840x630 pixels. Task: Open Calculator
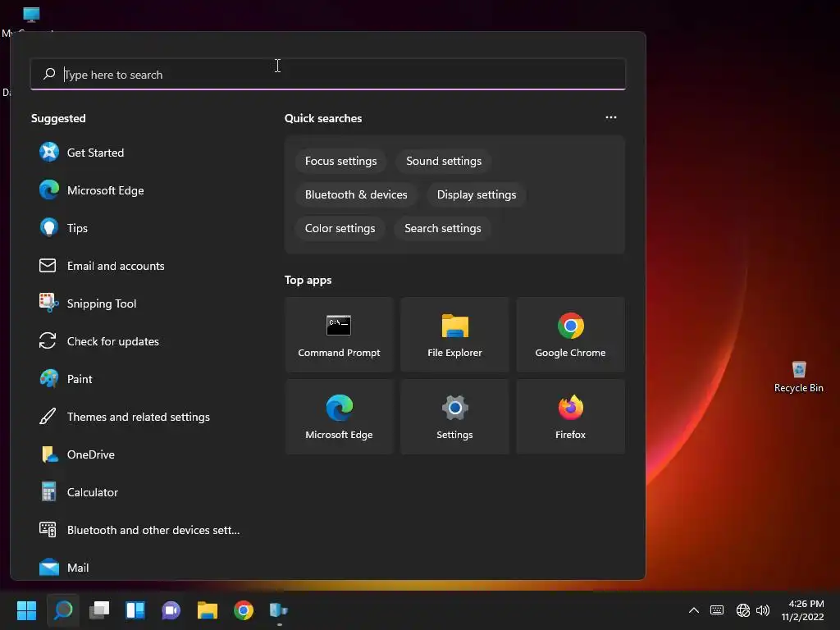[x=139, y=492]
